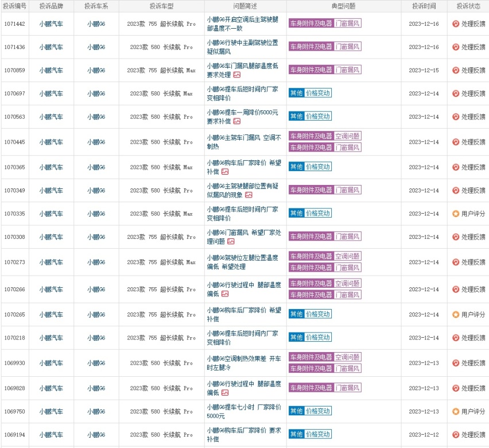The width and height of the screenshot is (489, 448).
Task: Click 处理反馈 status icon for complaint 1071436
Action: click(x=456, y=47)
